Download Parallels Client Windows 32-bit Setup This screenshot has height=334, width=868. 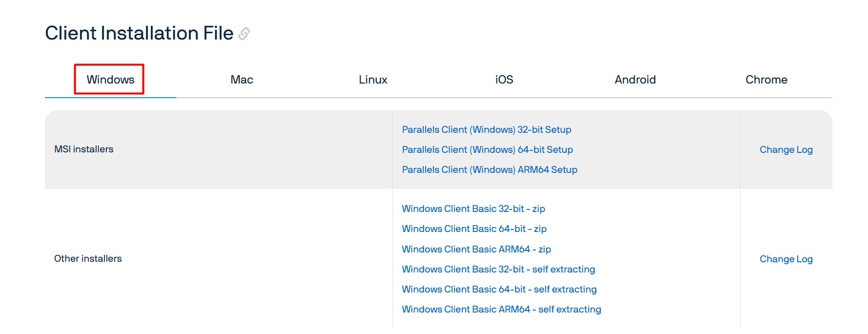(x=486, y=130)
